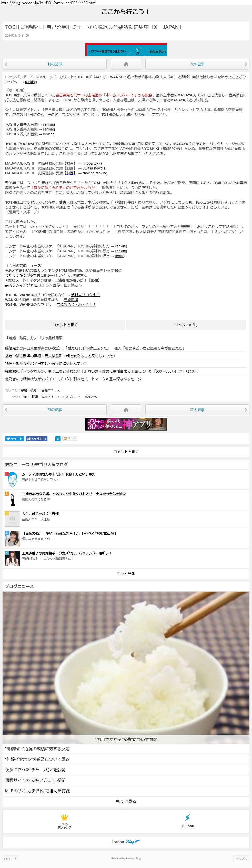Click コメントを書く below the share buttons
The height and width of the screenshot is (868, 252).
[126, 452]
